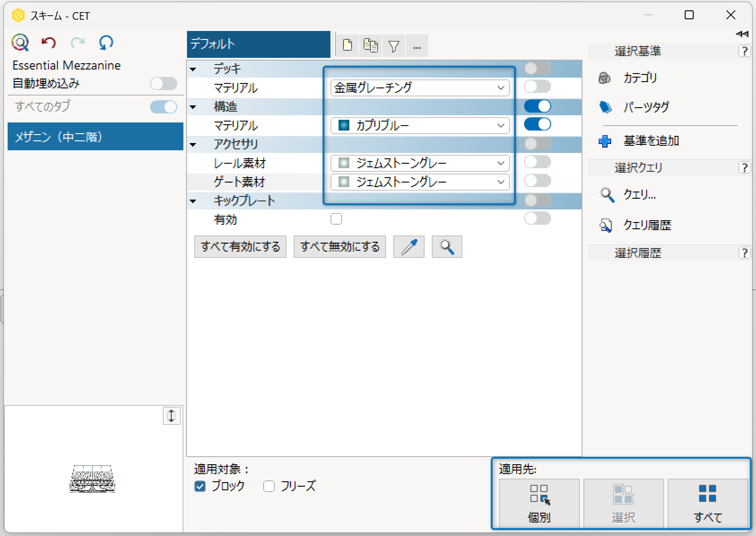The height and width of the screenshot is (536, 756).
Task: Click the クエリ履歴 history icon
Action: point(606,225)
